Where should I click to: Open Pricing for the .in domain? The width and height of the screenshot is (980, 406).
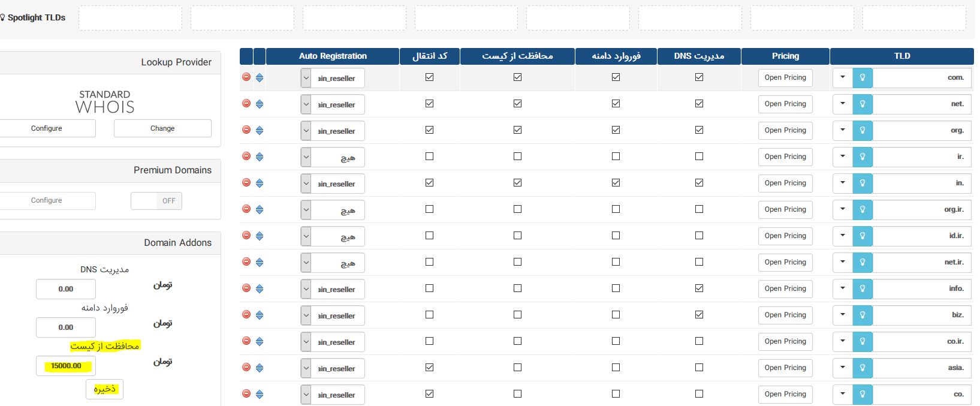(785, 183)
